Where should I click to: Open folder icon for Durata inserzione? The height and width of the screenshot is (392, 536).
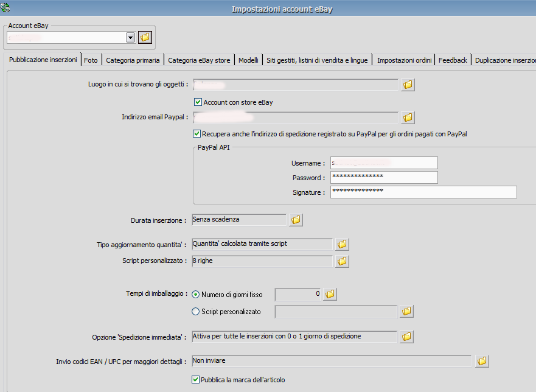pyautogui.click(x=296, y=220)
